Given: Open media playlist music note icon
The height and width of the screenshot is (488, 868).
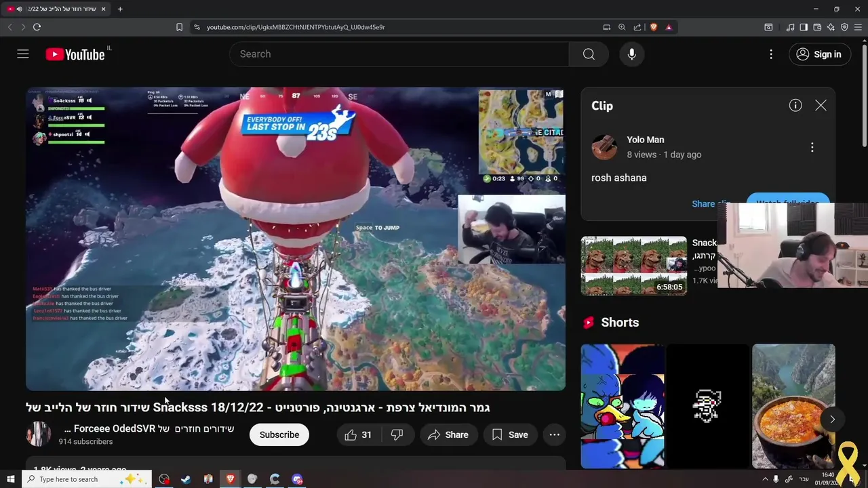Looking at the screenshot, I should 790,27.
